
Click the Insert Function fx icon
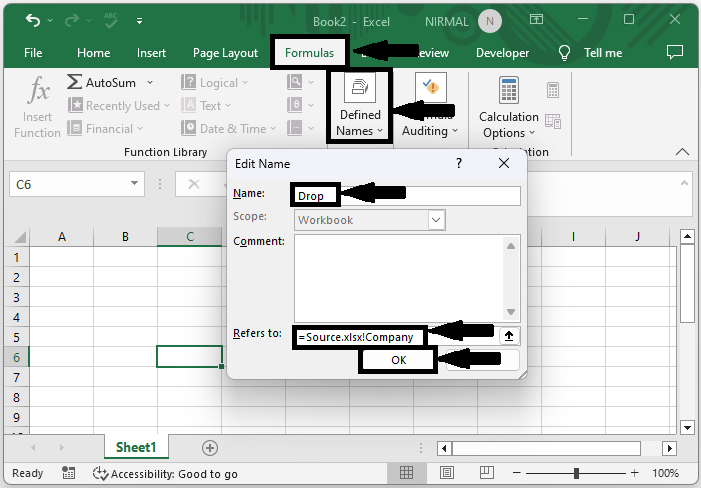[38, 90]
